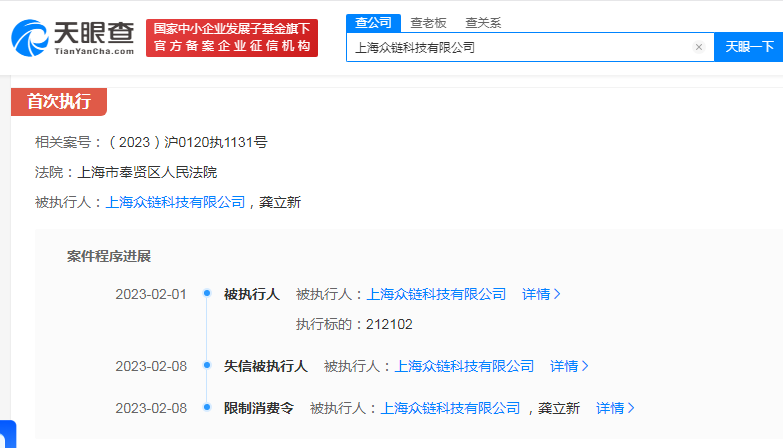Click the 案件程序进展 heading
The image size is (783, 448).
click(x=109, y=256)
